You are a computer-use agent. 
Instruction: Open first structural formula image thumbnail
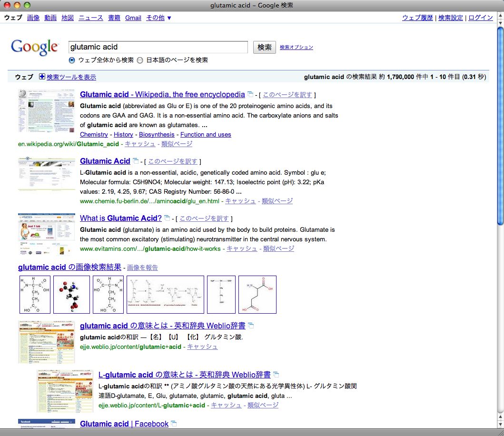point(35,295)
